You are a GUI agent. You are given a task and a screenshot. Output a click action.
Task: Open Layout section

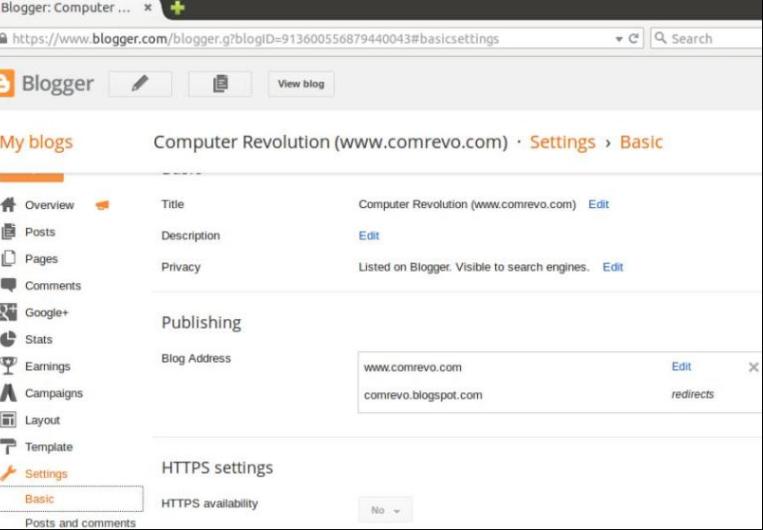42,420
